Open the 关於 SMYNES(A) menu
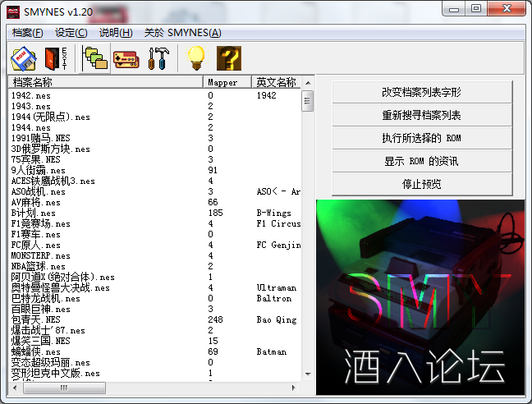 (182, 33)
